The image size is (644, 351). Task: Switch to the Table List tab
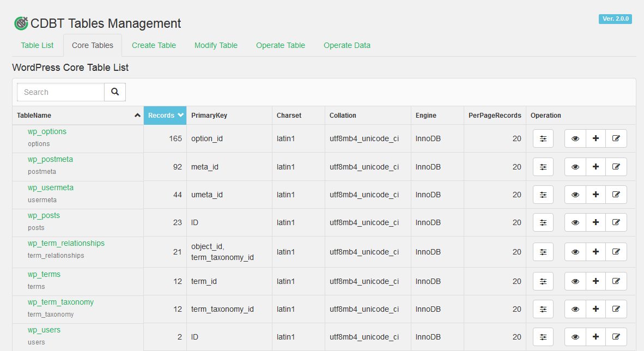point(37,45)
